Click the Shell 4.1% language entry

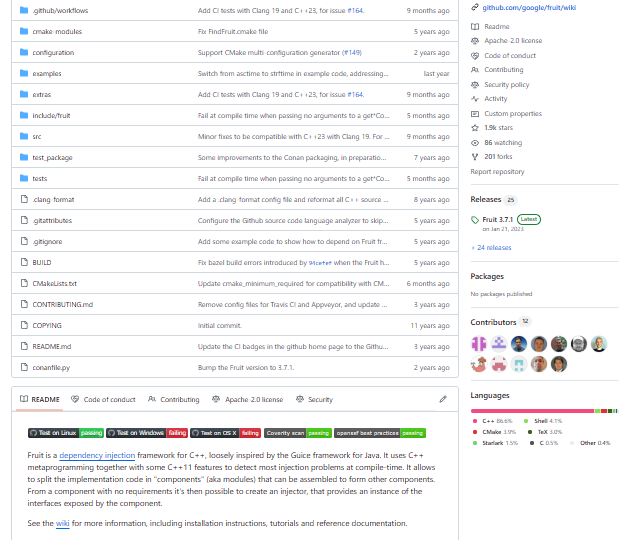(x=543, y=421)
